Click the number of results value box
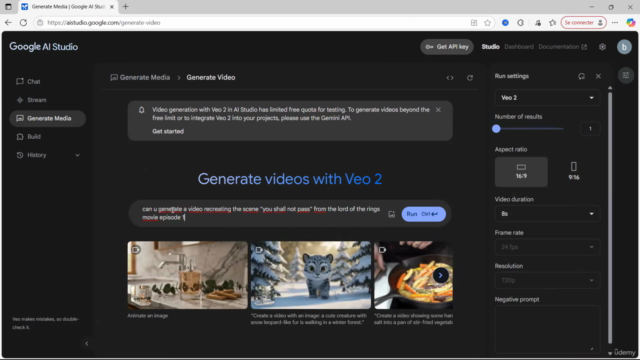 coord(590,129)
